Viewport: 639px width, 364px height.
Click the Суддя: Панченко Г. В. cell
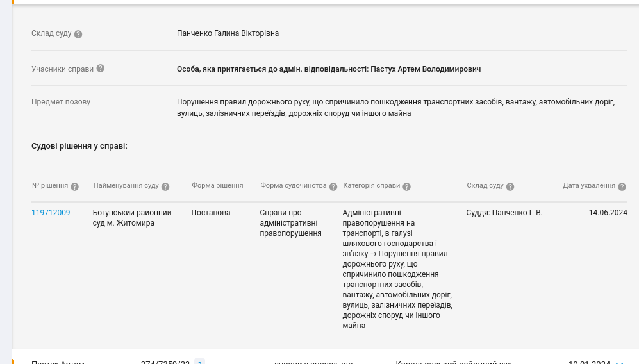(504, 213)
